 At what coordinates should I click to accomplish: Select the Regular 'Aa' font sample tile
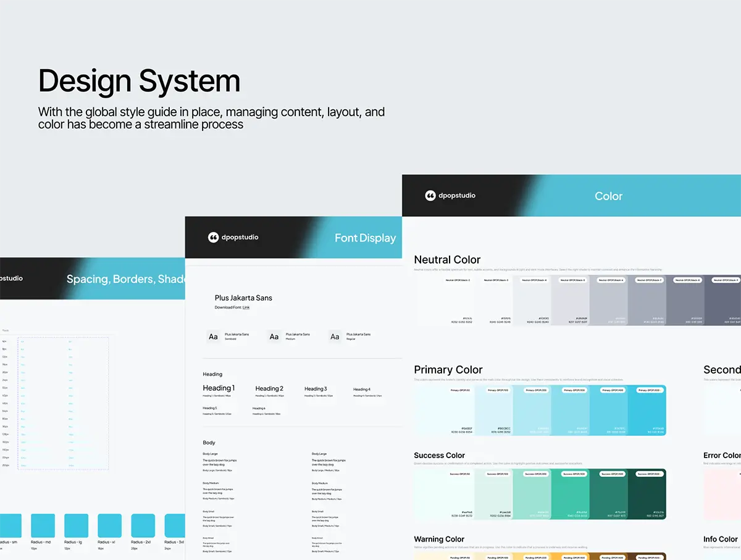(335, 336)
